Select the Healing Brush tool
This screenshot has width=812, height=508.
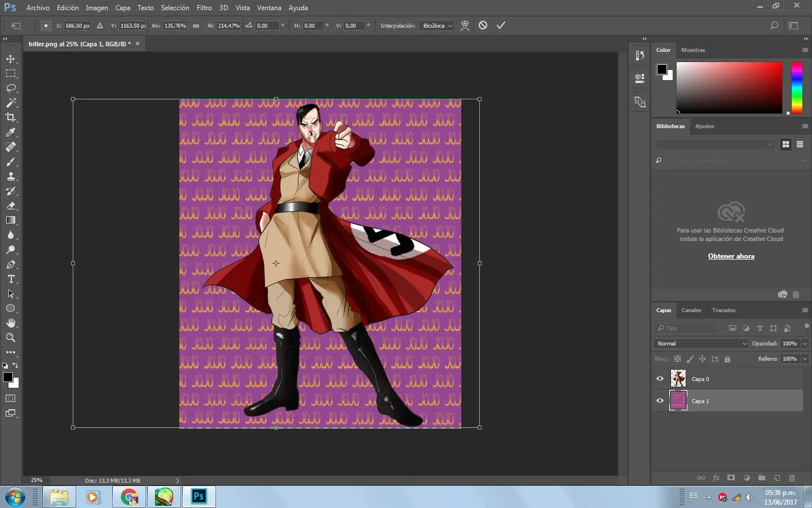[11, 147]
